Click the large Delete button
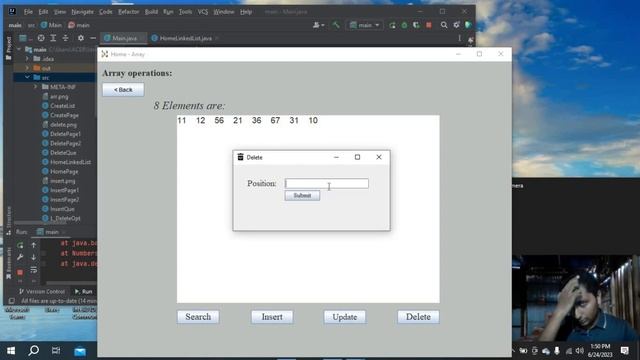The image size is (640, 360). pyautogui.click(x=418, y=317)
